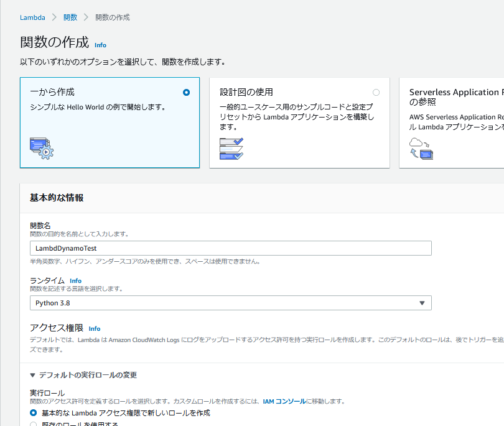Select the Serverless Application Repository card
Viewport: 504px width, 426px height.
tap(452, 123)
